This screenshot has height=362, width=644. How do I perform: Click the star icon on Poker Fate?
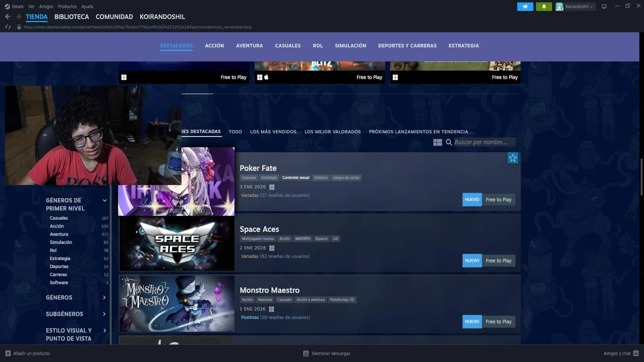(x=513, y=158)
